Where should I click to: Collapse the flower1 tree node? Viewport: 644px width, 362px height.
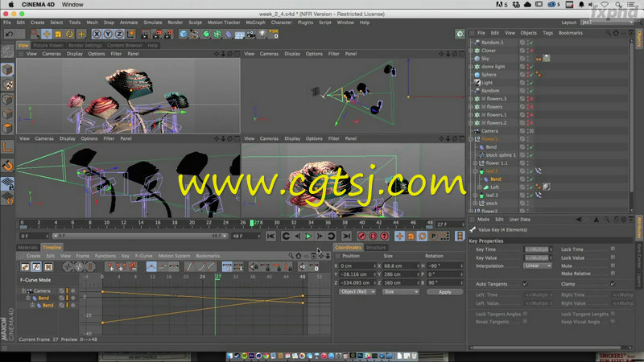471,139
